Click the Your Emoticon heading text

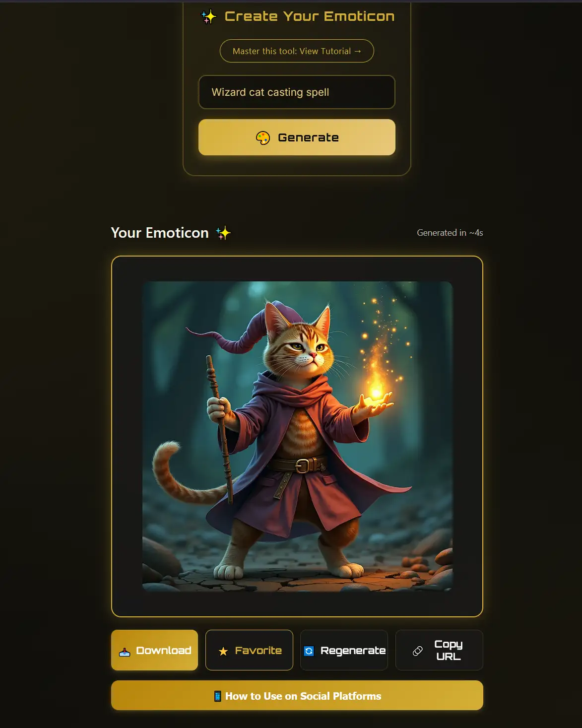point(160,233)
